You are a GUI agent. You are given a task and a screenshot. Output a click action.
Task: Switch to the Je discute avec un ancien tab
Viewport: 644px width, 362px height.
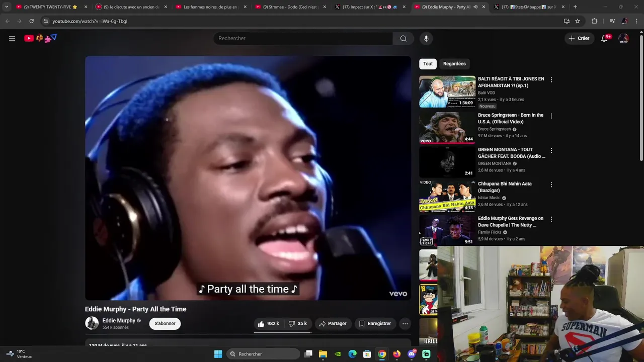click(131, 7)
